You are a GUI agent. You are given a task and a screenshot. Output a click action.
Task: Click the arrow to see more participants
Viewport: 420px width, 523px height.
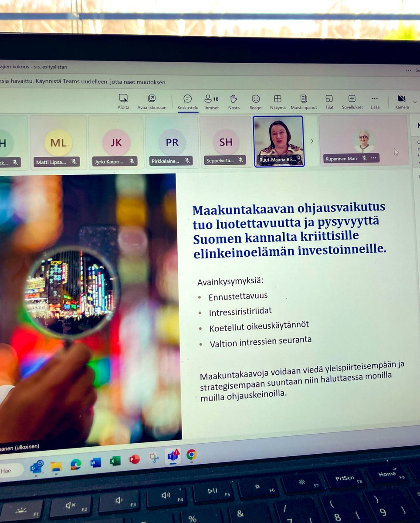pos(312,141)
